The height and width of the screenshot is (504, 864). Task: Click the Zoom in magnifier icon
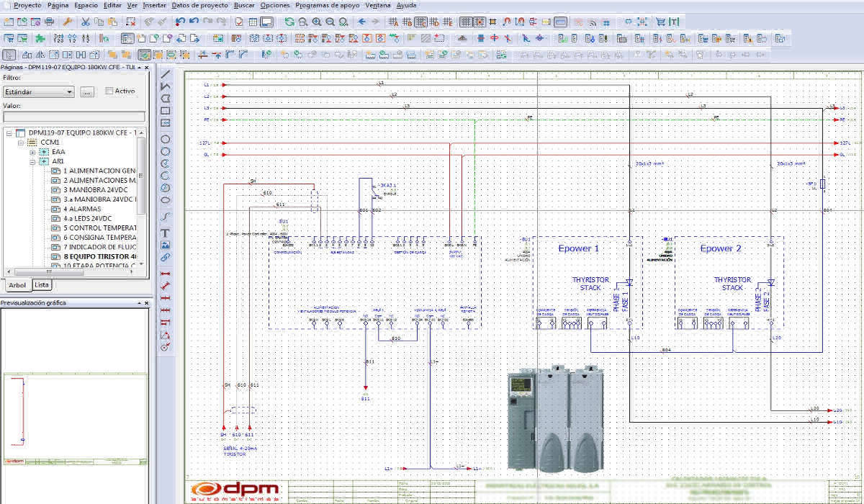pyautogui.click(x=317, y=22)
